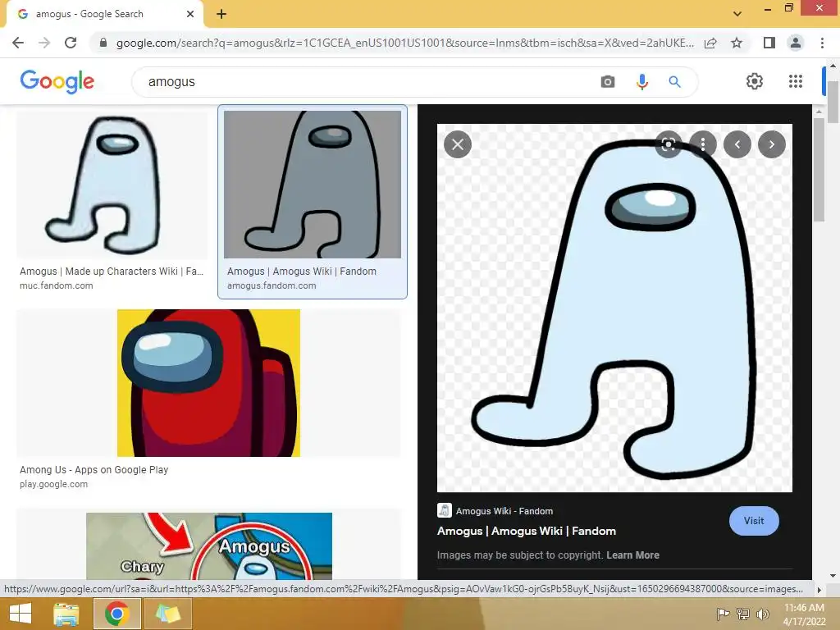Open Amogus | Amogus Wiki | Fandom title in preview
The width and height of the screenshot is (840, 630).
(x=527, y=531)
